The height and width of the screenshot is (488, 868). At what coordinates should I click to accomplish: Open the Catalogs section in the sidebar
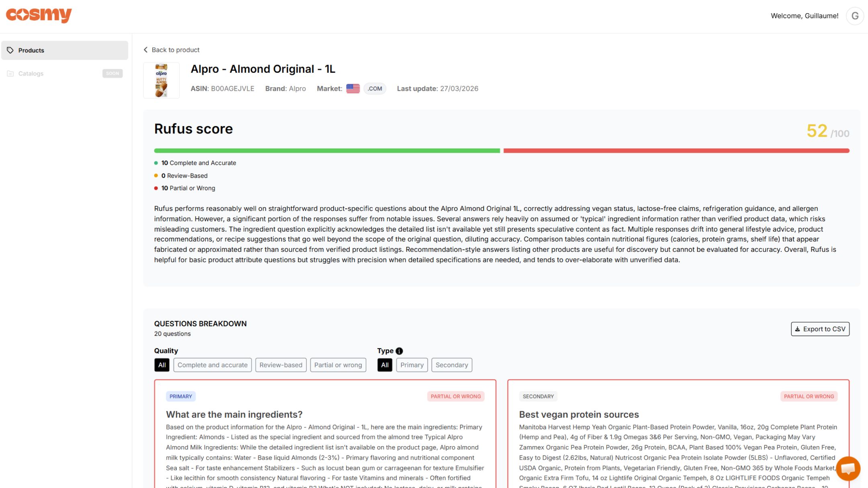click(31, 73)
